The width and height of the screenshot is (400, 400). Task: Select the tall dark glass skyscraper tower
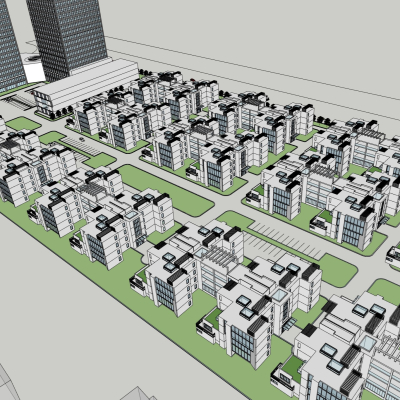click(x=68, y=37)
